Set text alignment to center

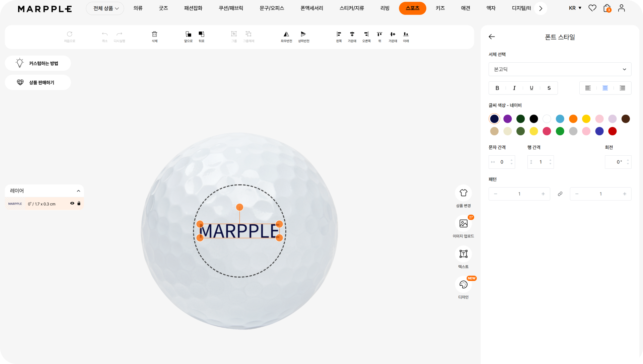tap(605, 88)
